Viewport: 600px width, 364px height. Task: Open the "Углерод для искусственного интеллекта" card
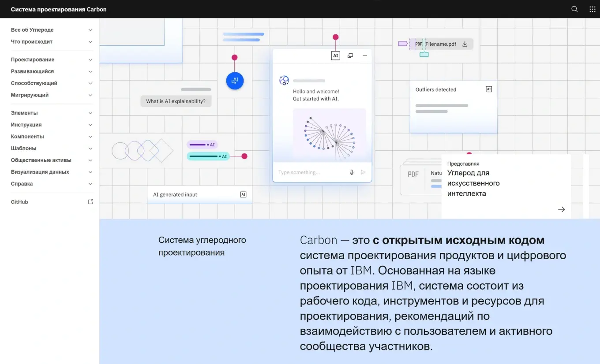click(x=506, y=185)
